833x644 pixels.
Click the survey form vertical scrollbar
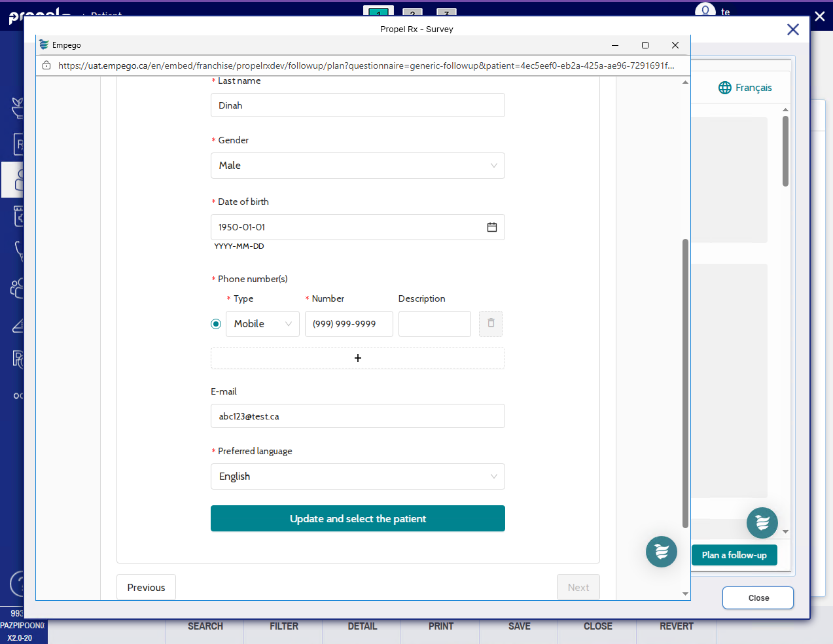pos(685,383)
